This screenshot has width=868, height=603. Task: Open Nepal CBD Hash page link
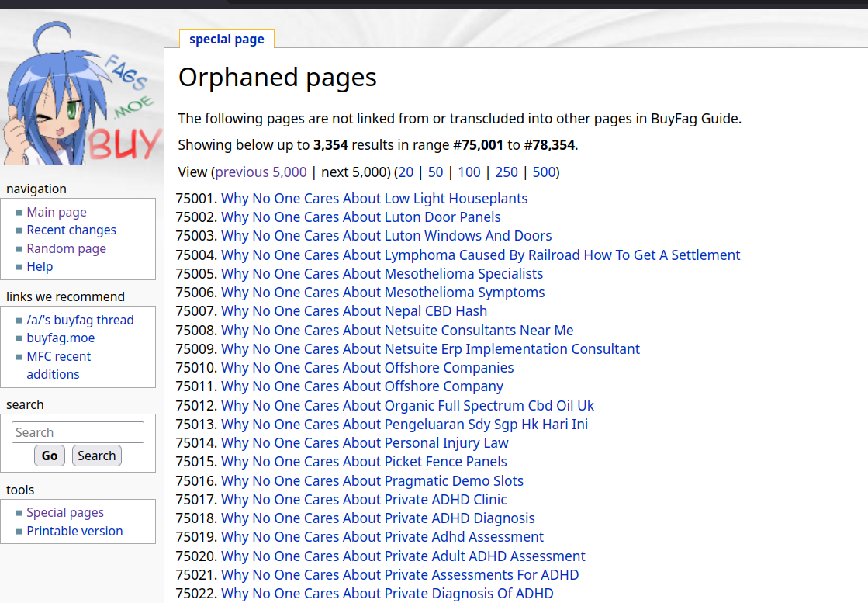[354, 311]
